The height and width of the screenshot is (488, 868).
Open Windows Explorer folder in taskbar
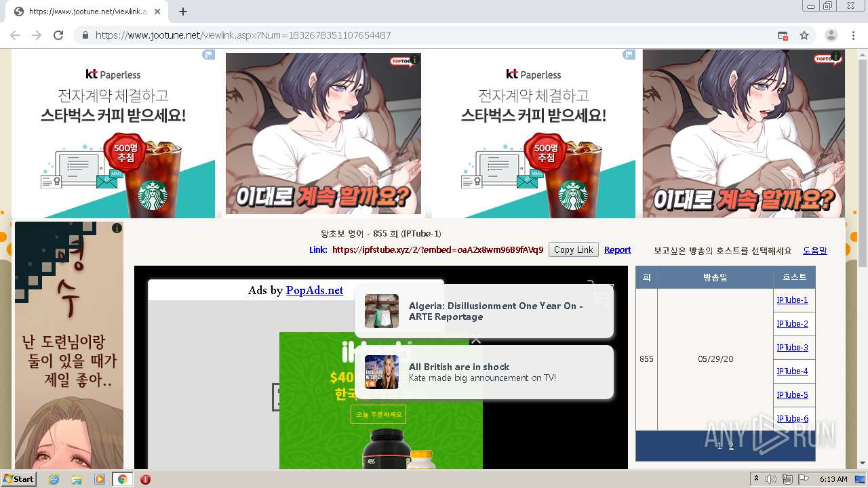[x=77, y=479]
